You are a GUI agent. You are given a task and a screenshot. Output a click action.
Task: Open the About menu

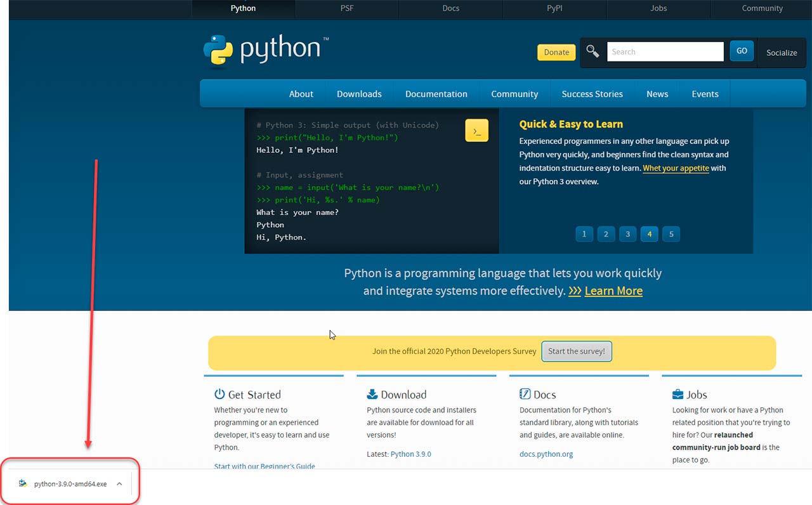click(x=301, y=94)
